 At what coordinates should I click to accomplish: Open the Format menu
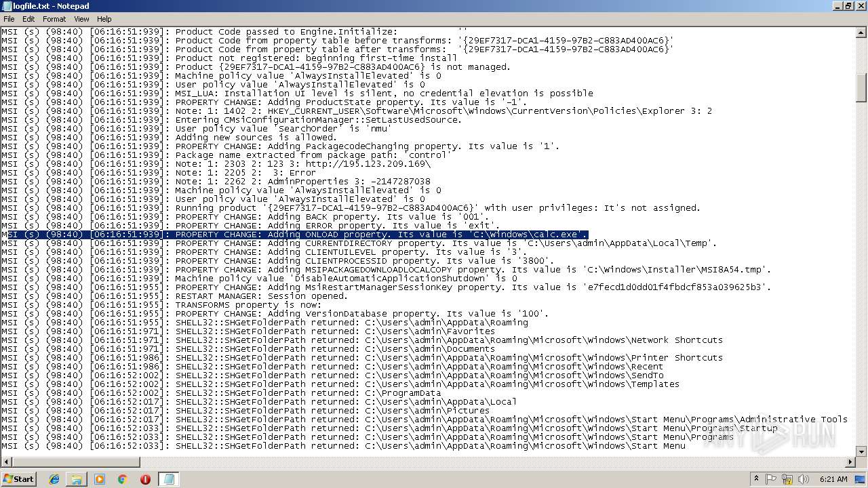click(54, 19)
